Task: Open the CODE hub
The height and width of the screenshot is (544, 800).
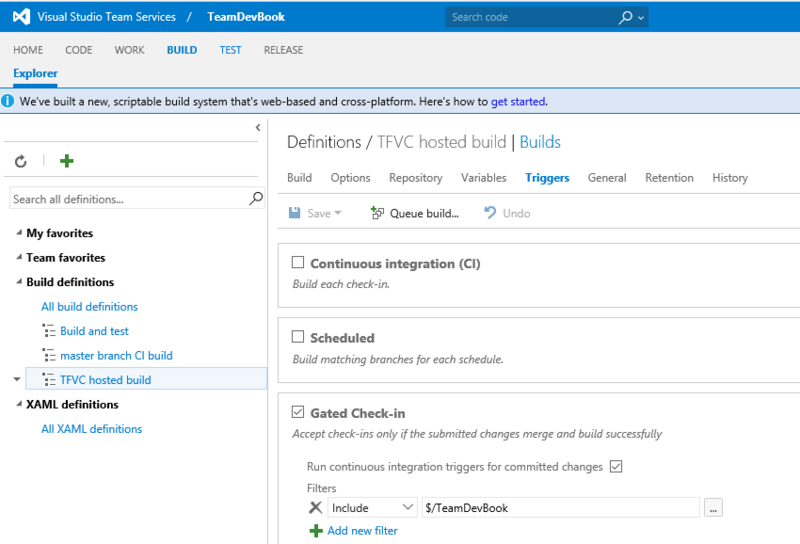Action: [79, 50]
